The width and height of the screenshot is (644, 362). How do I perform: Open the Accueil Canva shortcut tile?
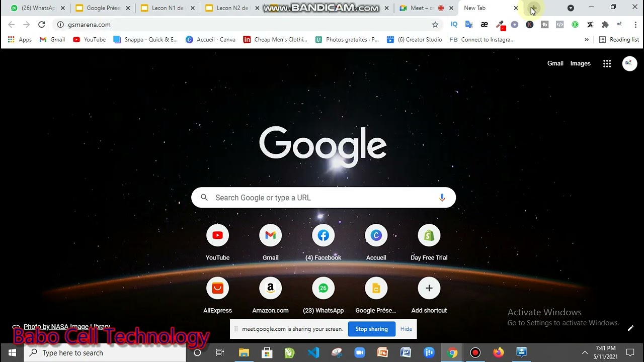pos(376,242)
